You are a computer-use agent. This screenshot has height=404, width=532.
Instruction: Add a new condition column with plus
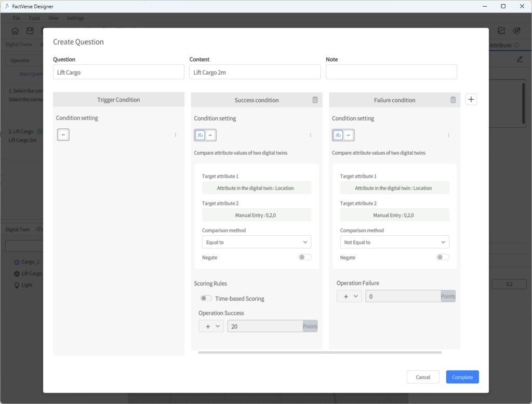click(471, 99)
